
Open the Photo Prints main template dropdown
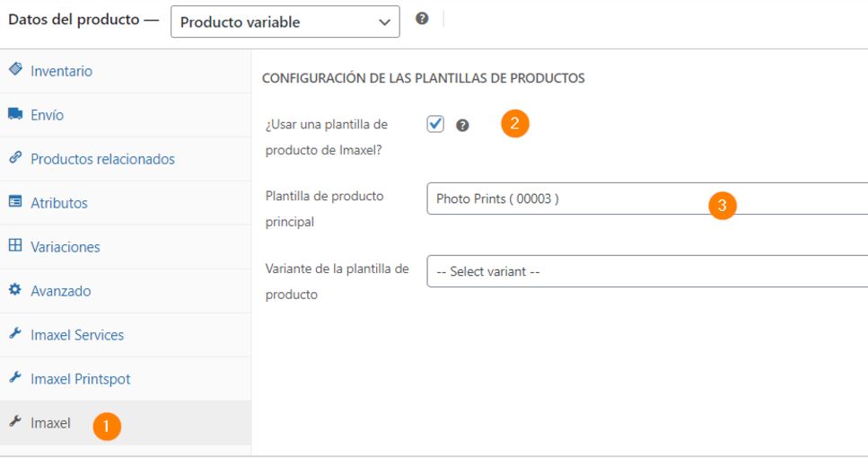pos(646,199)
